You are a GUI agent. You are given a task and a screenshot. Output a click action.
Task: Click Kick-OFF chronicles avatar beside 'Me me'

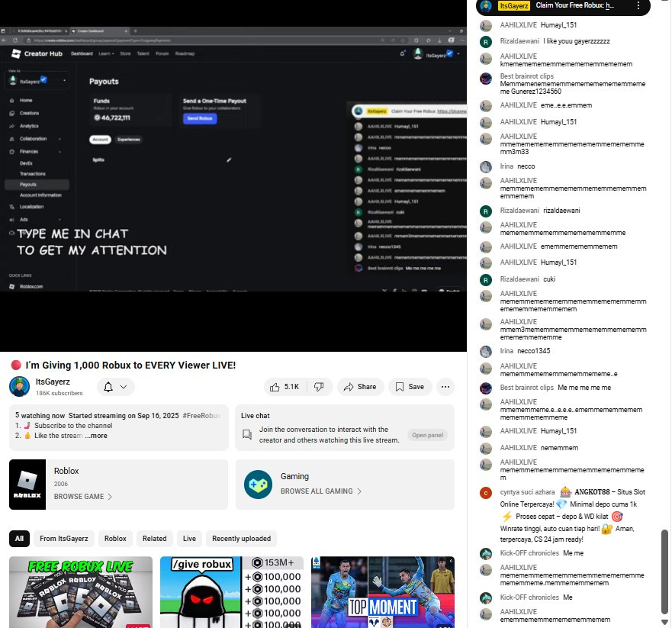point(486,554)
